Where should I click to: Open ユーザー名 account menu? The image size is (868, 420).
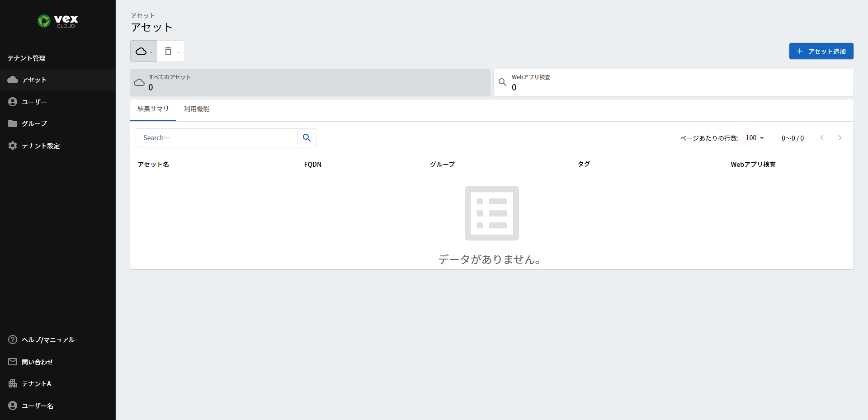[58, 406]
